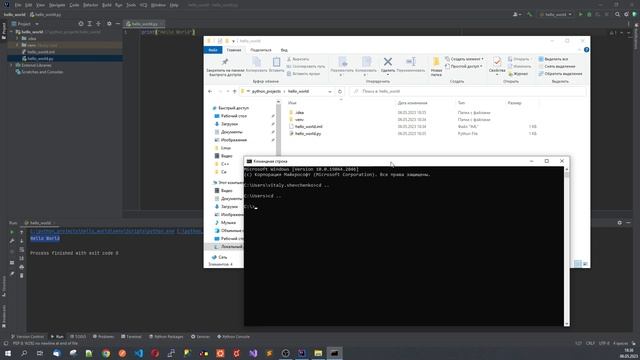Screen dimensions: 640x360
Task: Expand the .idea folder in Project tree
Action: [x=18, y=38]
